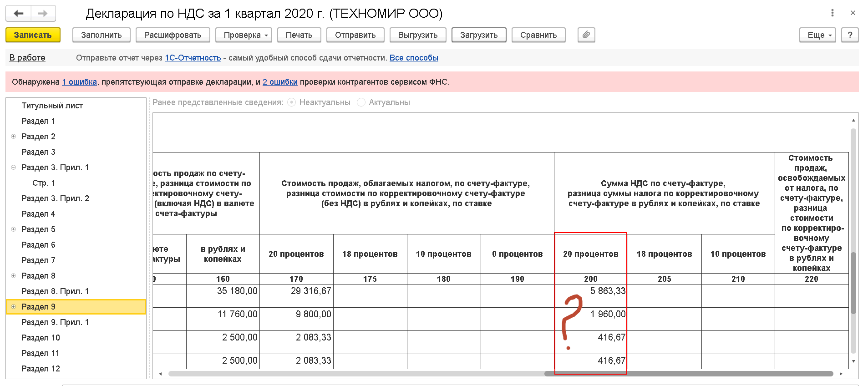
Task: Open the three-dot window menu
Action: click(x=832, y=13)
